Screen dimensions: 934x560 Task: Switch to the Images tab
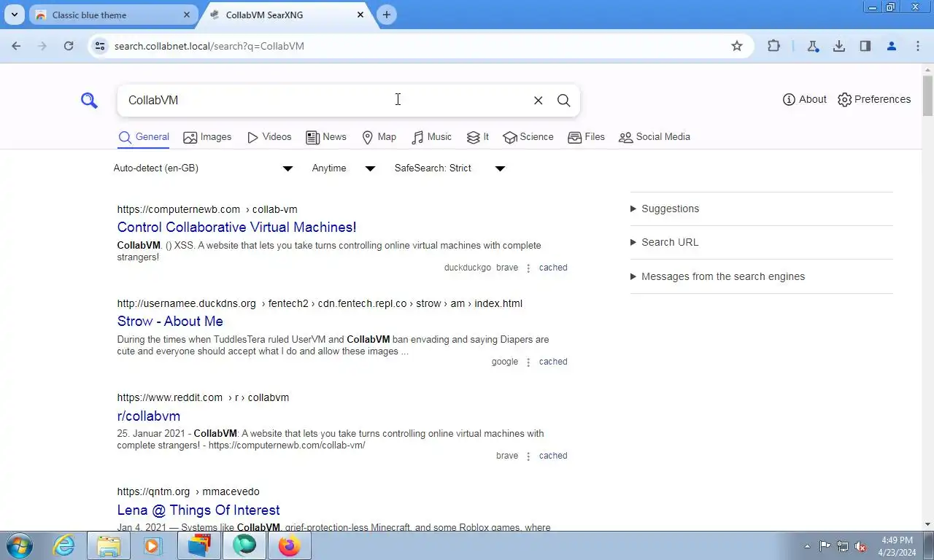click(207, 137)
